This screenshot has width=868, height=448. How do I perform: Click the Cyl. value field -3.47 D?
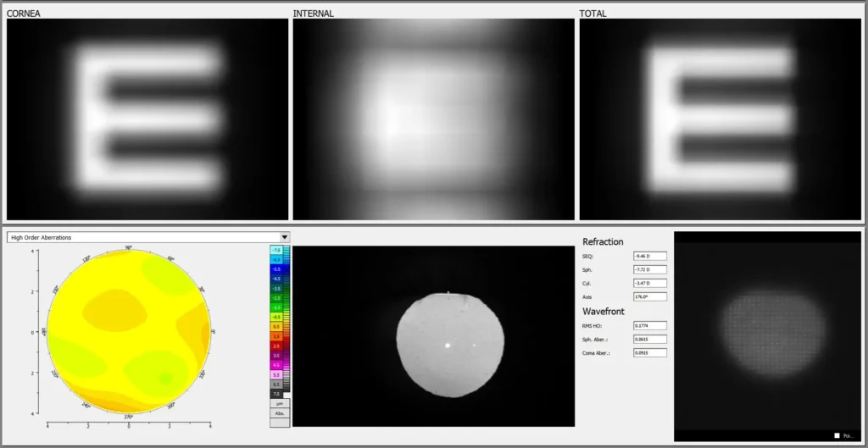click(650, 283)
